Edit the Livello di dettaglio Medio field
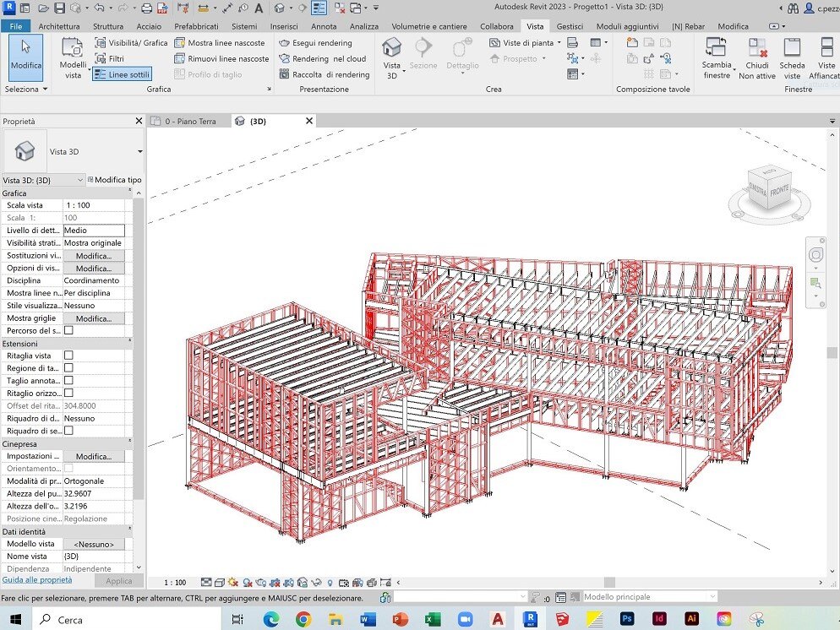Image resolution: width=840 pixels, height=630 pixels. tap(94, 231)
